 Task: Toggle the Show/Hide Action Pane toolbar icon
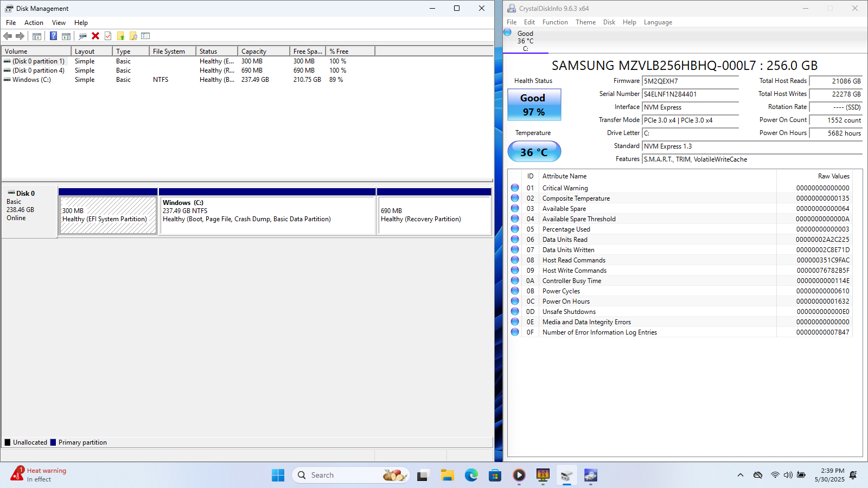[x=66, y=36]
